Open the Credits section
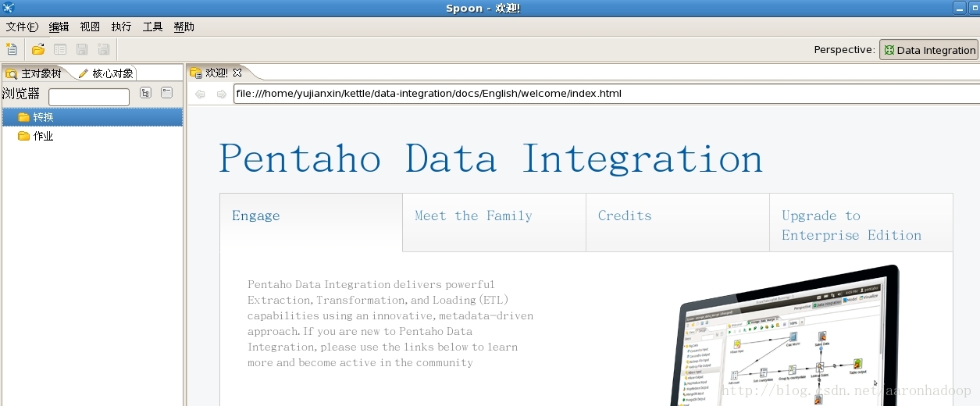The width and height of the screenshot is (980, 406). pyautogui.click(x=678, y=223)
